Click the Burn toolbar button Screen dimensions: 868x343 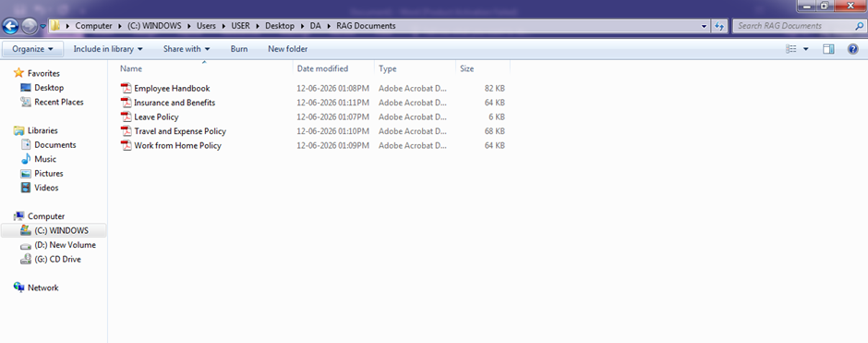(x=239, y=49)
